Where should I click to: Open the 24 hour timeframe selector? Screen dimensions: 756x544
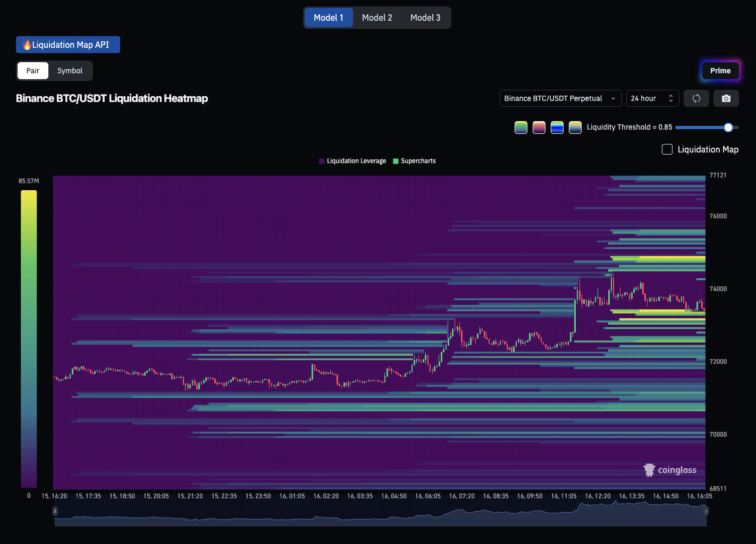(x=652, y=98)
